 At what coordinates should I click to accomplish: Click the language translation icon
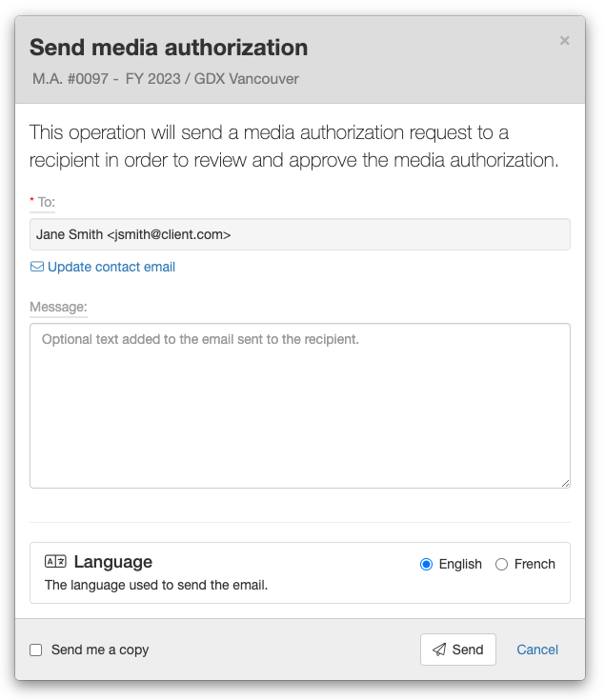[x=55, y=561]
